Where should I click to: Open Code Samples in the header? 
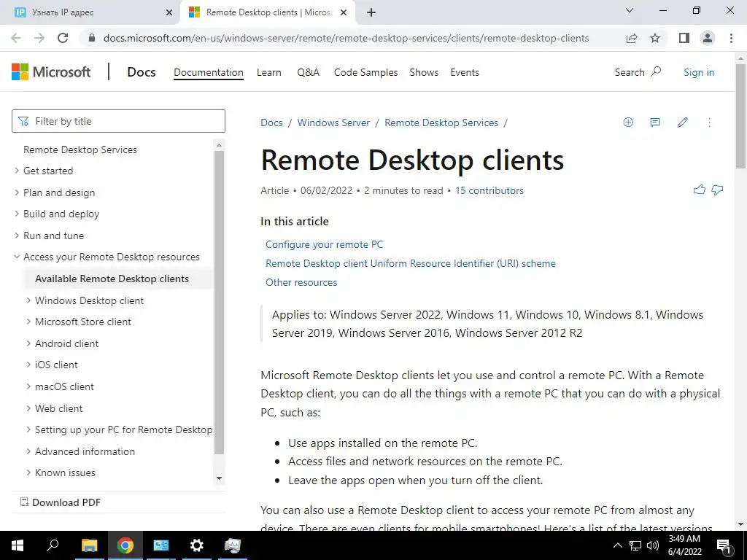click(x=366, y=72)
